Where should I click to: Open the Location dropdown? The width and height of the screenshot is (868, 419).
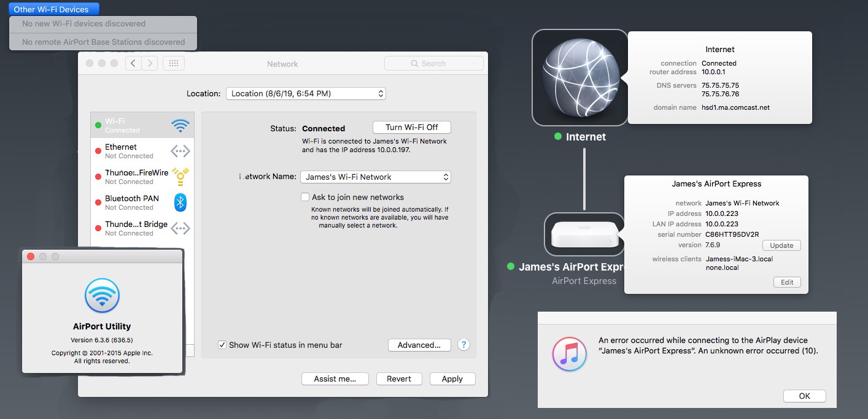click(306, 94)
